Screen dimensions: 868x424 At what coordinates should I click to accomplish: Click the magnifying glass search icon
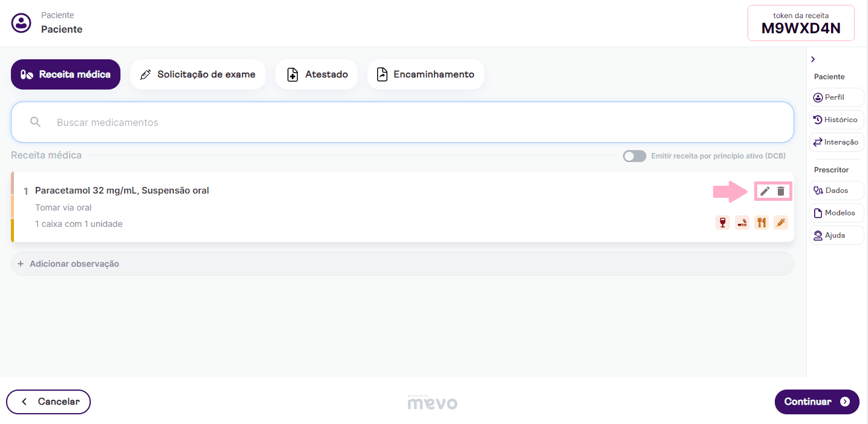(x=36, y=122)
